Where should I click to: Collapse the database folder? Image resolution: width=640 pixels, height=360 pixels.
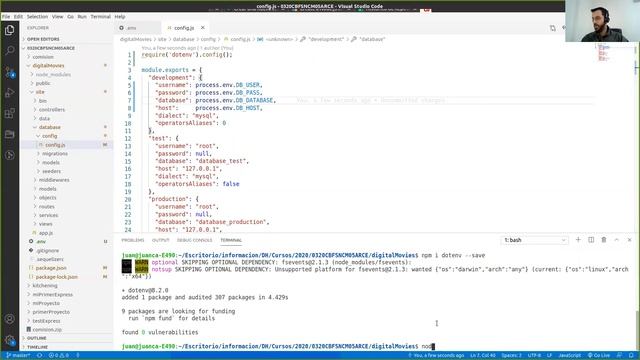point(67,127)
